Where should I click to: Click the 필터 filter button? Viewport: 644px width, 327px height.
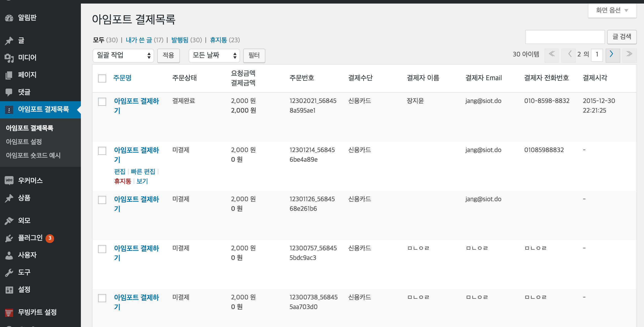254,55
